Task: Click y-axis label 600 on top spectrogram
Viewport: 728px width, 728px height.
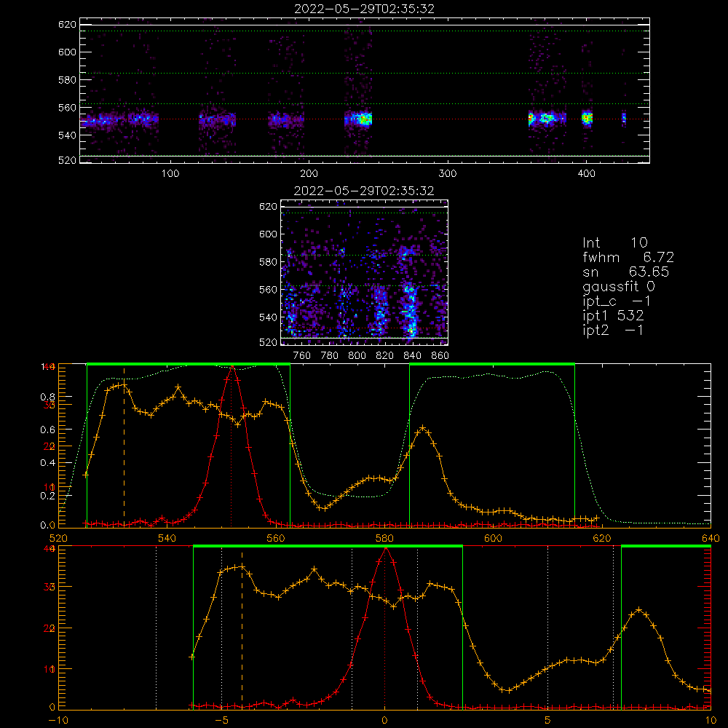Action: click(x=67, y=52)
